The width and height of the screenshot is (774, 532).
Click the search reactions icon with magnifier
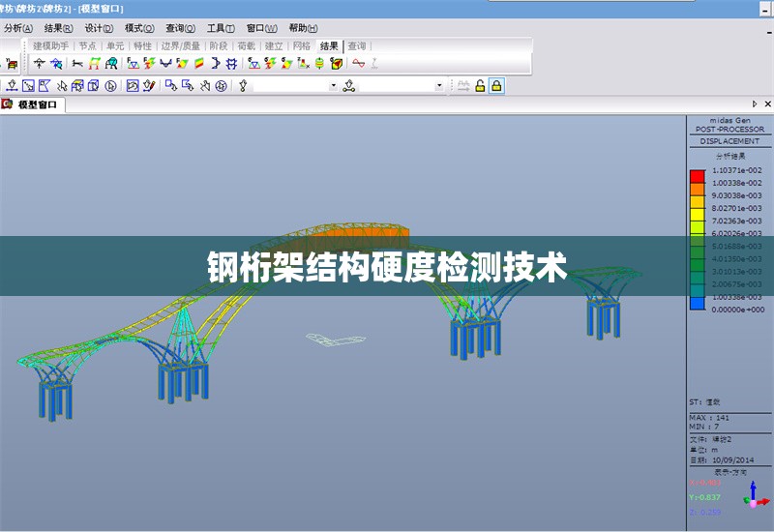56,63
